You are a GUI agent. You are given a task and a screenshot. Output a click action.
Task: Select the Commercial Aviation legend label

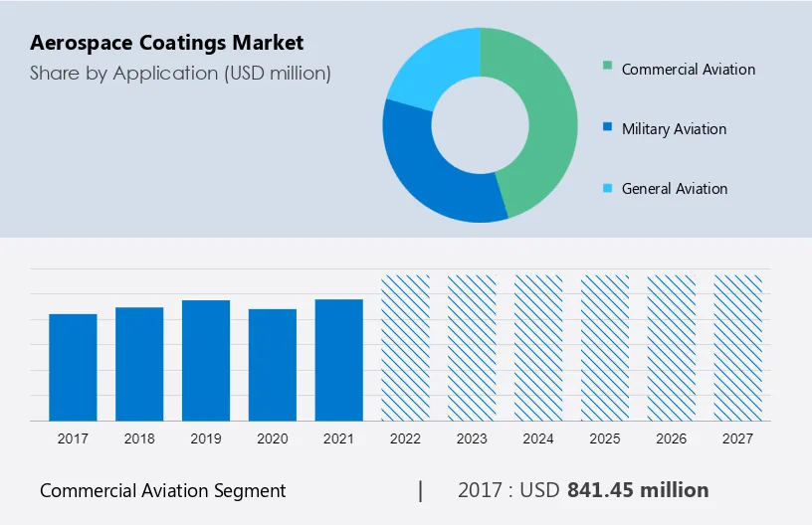pyautogui.click(x=689, y=70)
